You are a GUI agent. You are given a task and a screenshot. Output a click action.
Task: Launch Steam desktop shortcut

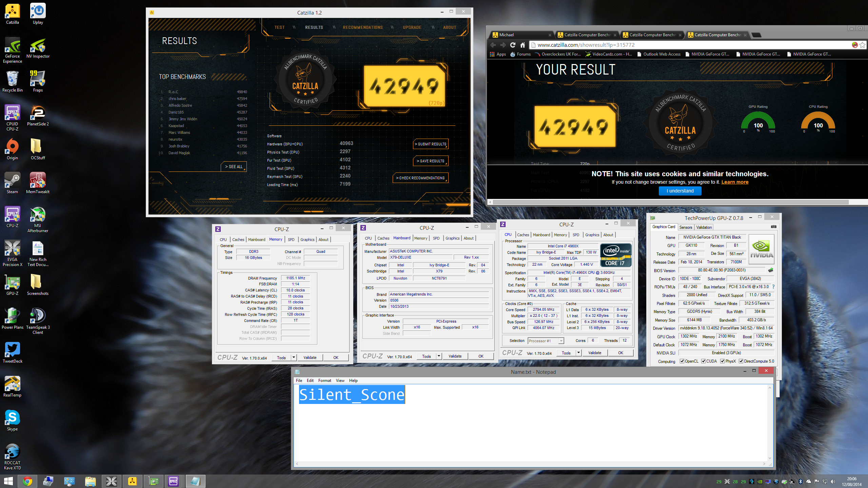(13, 183)
